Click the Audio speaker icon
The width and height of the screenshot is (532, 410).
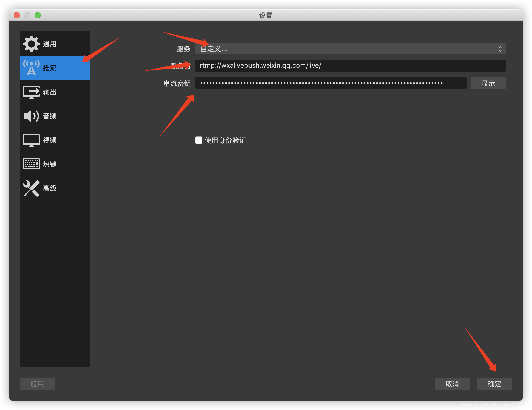pos(31,116)
